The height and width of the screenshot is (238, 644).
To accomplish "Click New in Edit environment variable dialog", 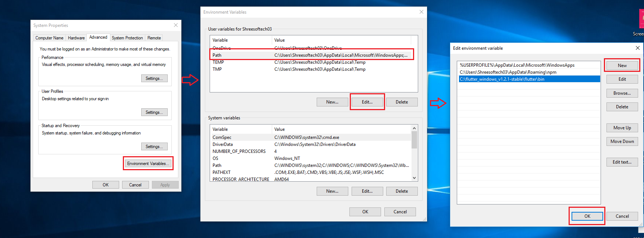I will 622,66.
